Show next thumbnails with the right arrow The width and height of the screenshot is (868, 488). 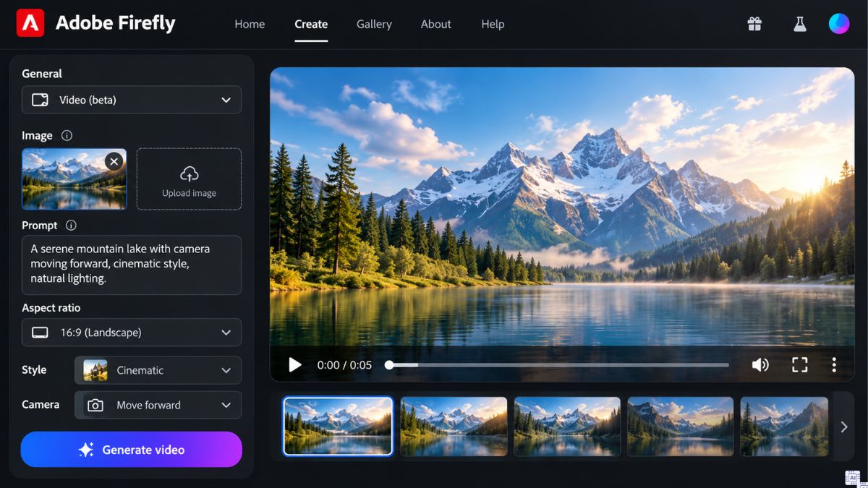tap(844, 427)
